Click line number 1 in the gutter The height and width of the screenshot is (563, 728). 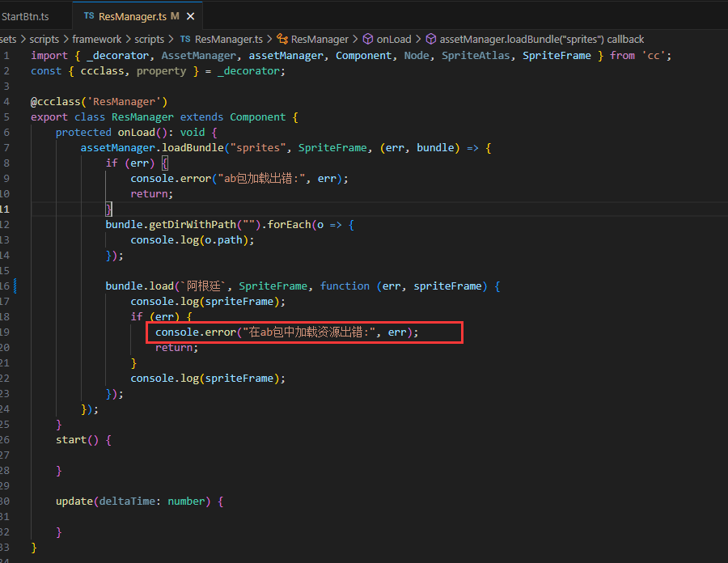(6, 56)
